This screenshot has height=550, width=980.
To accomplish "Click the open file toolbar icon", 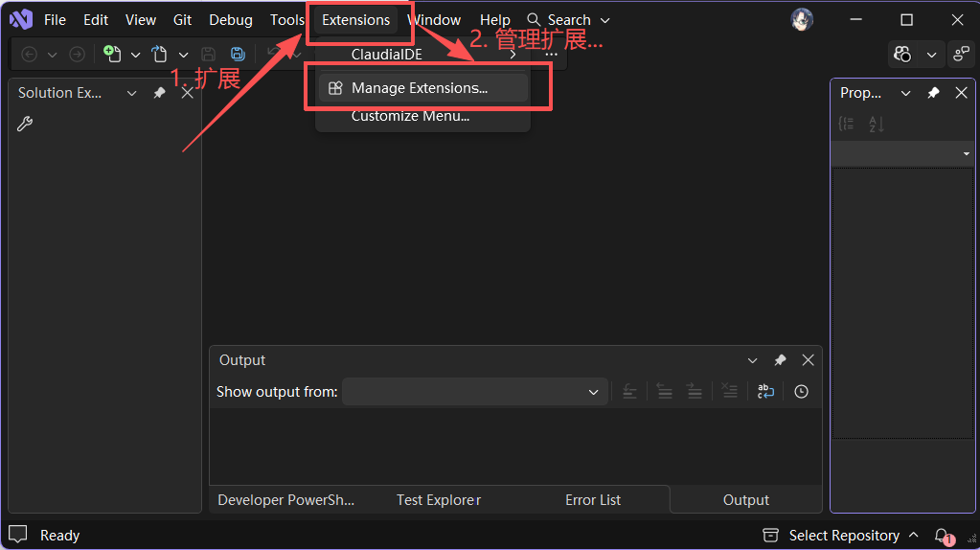I will pos(160,55).
